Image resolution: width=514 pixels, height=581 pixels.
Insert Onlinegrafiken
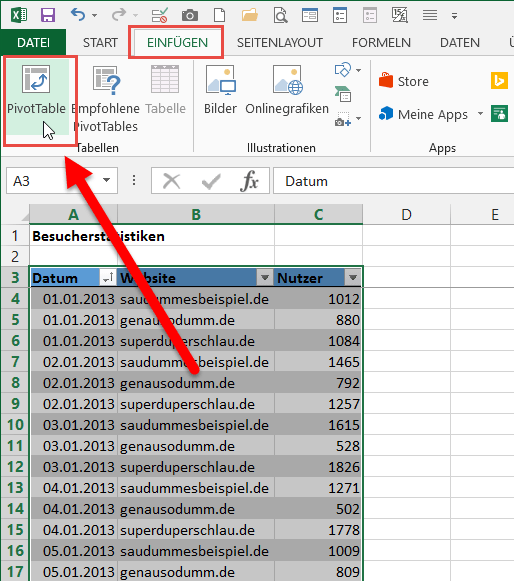point(287,90)
